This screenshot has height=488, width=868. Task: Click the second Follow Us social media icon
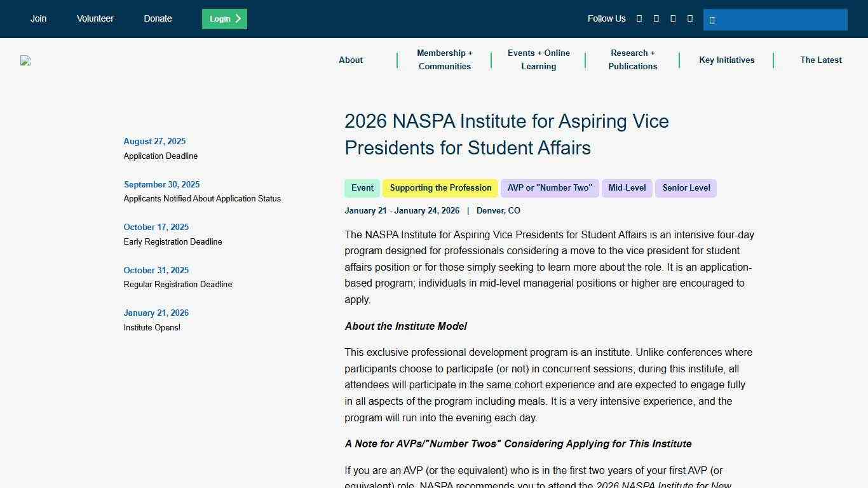tap(656, 18)
